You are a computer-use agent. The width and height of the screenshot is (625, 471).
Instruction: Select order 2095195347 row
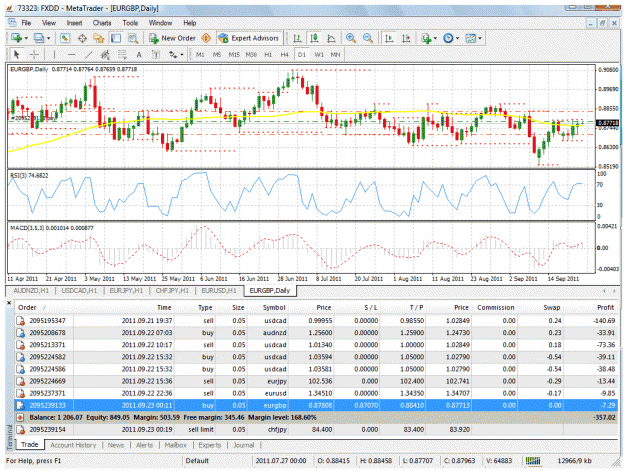[x=316, y=321]
